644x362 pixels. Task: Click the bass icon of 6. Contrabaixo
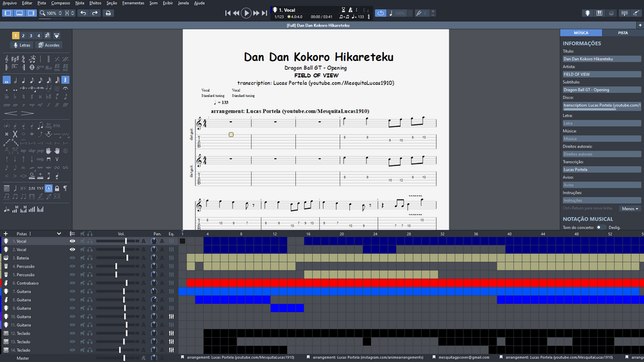point(6,283)
